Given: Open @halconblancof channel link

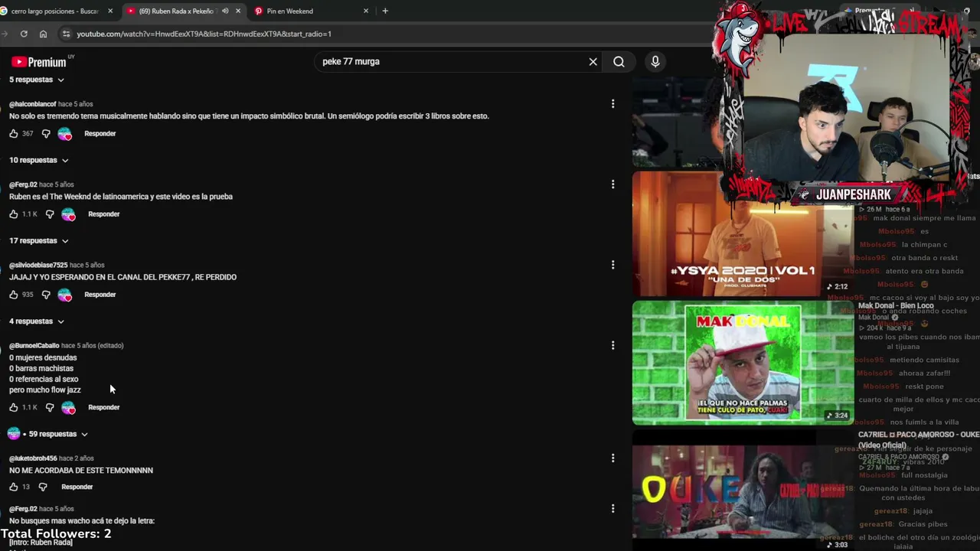Looking at the screenshot, I should tap(33, 104).
